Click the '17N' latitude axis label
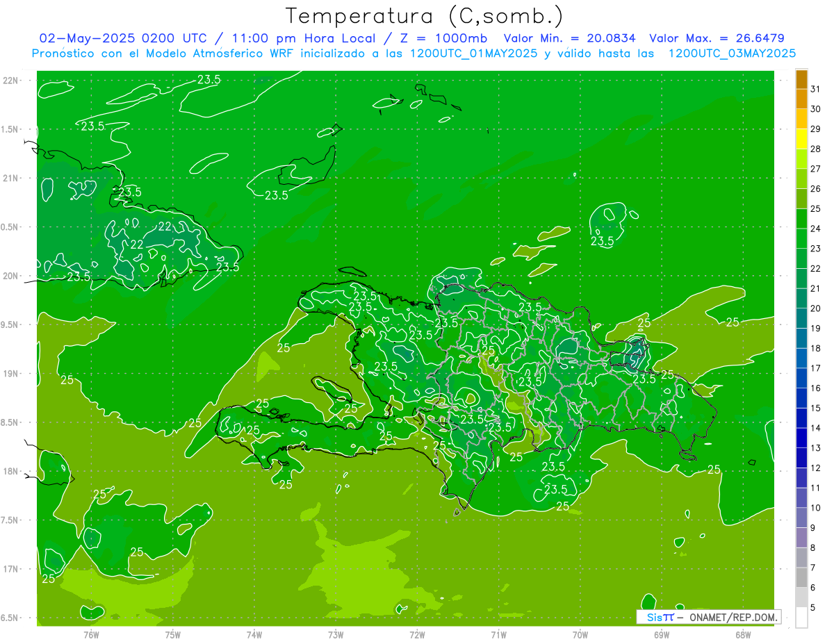The height and width of the screenshot is (644, 834). pos(10,569)
